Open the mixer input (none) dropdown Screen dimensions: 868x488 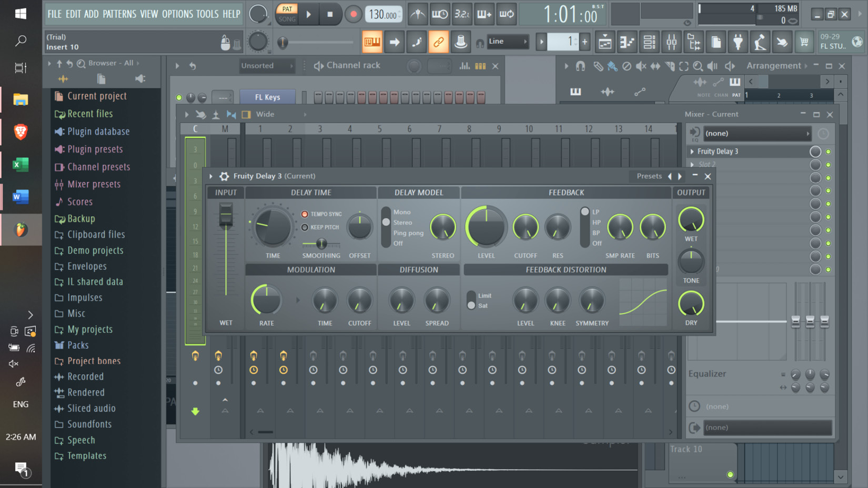(756, 134)
